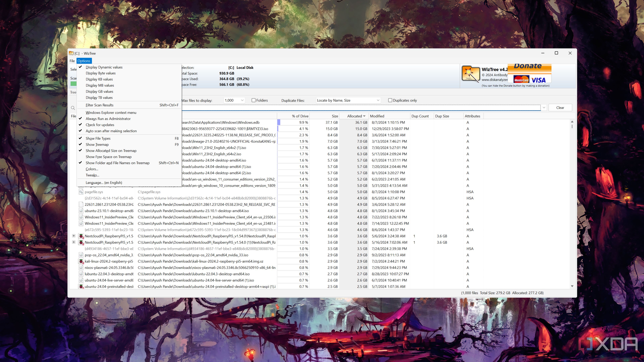
Task: Expand the first NextcloudPi_RaspberryPi5 row
Action: pos(74,236)
